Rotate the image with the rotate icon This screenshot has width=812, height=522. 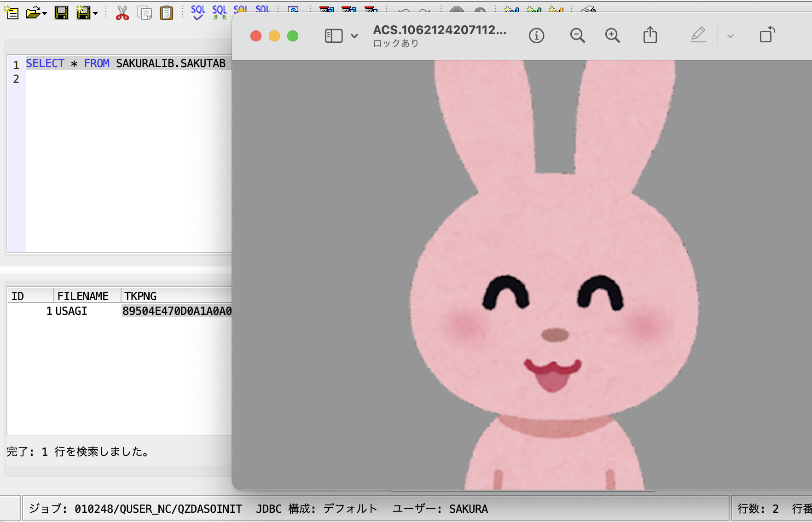(x=767, y=35)
